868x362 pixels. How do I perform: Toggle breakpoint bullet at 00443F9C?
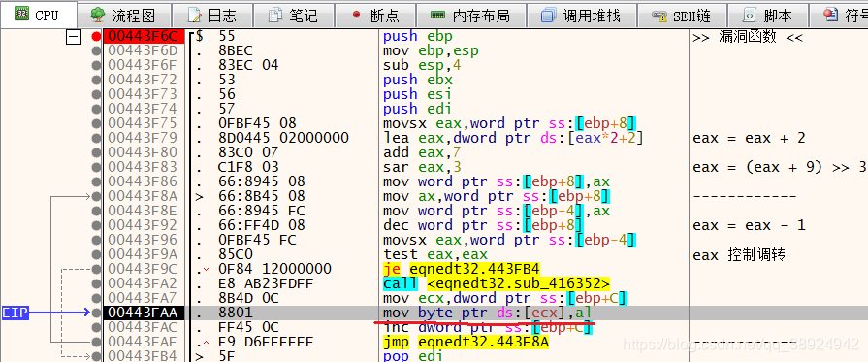(96, 269)
